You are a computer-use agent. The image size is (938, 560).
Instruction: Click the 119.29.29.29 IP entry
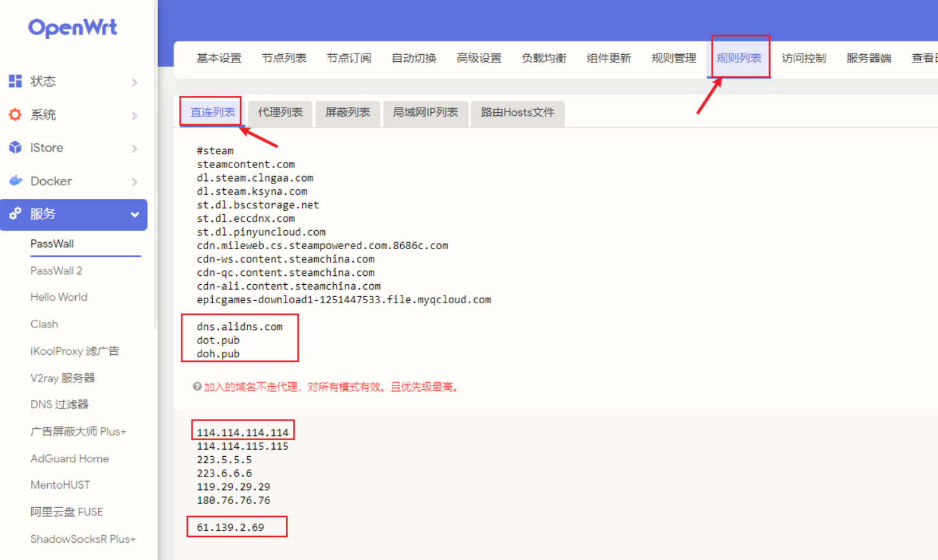tap(234, 487)
